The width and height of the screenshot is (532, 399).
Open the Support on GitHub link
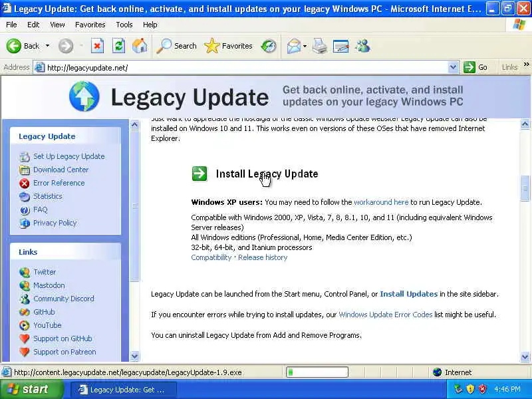pos(63,338)
